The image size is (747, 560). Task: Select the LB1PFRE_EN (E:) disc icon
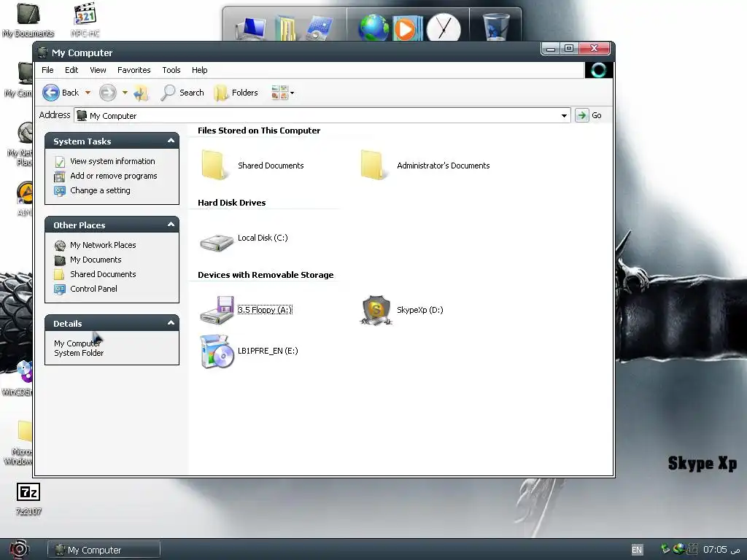click(x=217, y=351)
